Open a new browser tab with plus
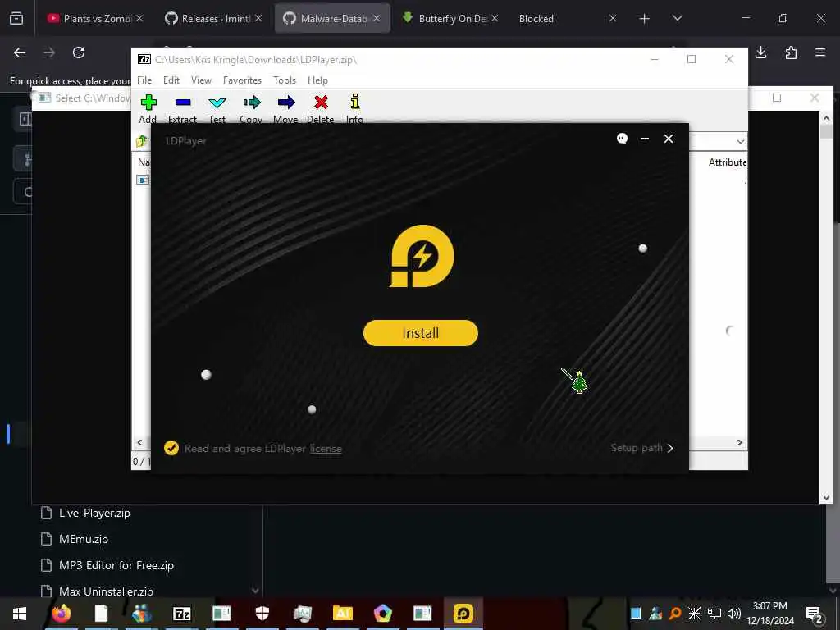 (645, 19)
